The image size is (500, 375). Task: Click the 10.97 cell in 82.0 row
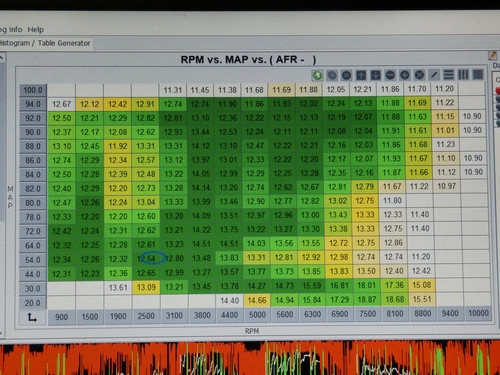(446, 186)
